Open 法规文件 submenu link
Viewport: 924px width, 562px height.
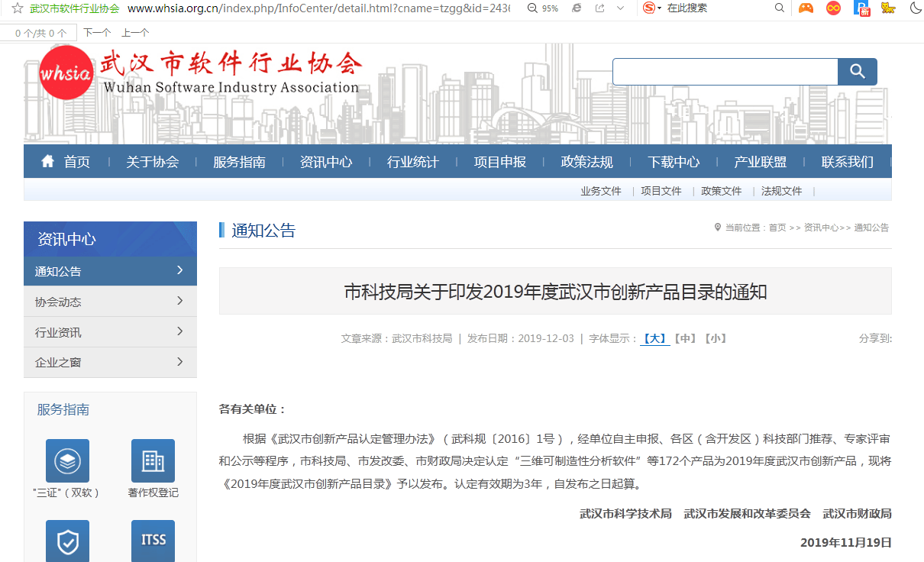coord(782,191)
